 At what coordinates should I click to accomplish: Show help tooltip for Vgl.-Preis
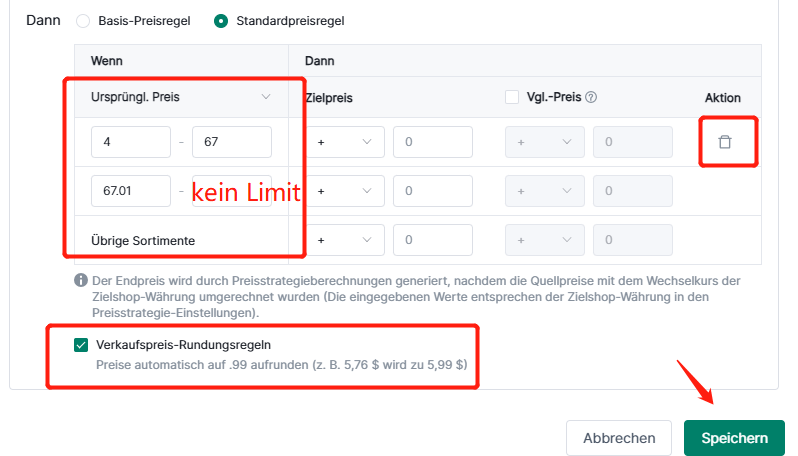[x=591, y=97]
